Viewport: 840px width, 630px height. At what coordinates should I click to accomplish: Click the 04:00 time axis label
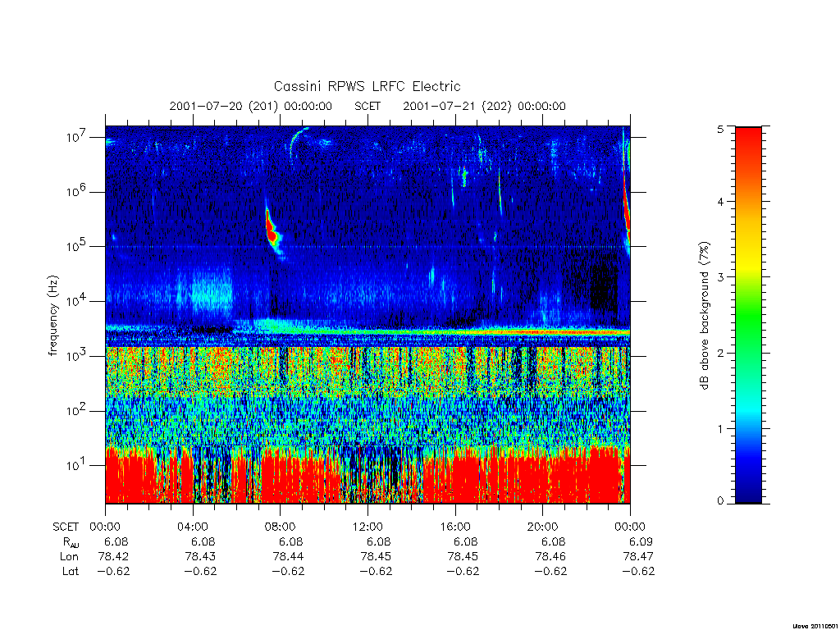tap(192, 527)
